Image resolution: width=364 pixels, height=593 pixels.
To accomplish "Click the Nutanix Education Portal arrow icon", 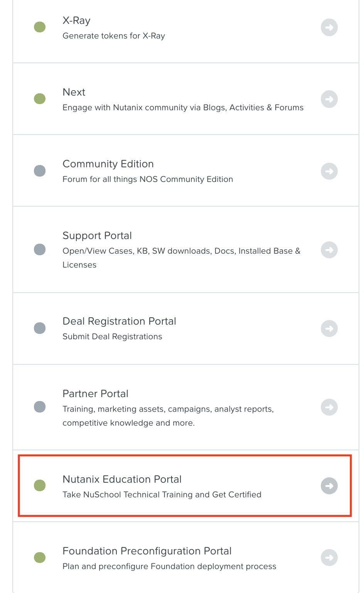I will coord(329,486).
